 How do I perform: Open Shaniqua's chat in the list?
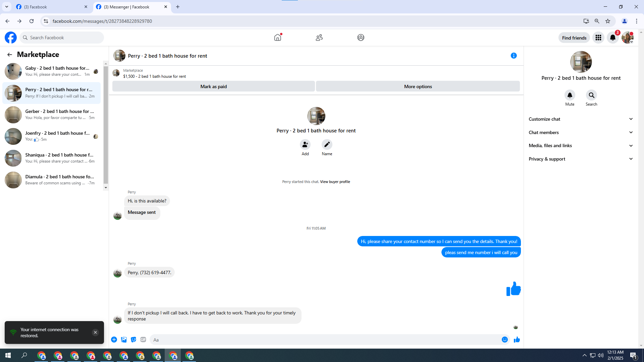(x=52, y=158)
